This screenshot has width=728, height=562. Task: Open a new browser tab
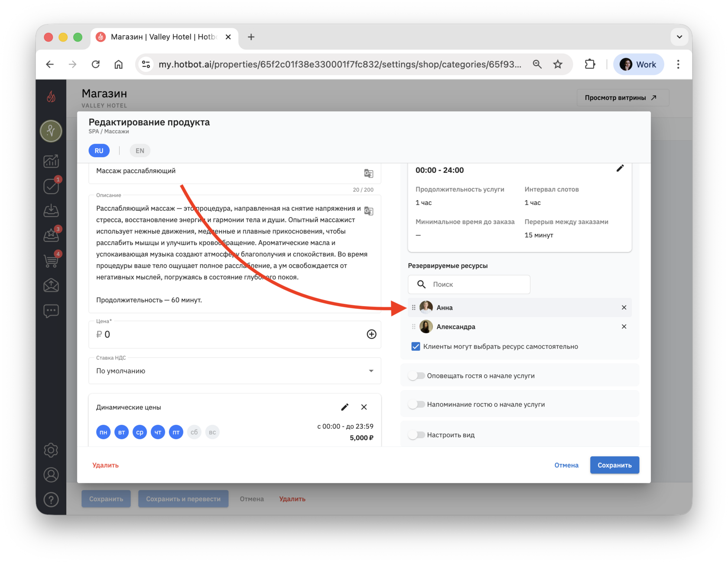(251, 37)
